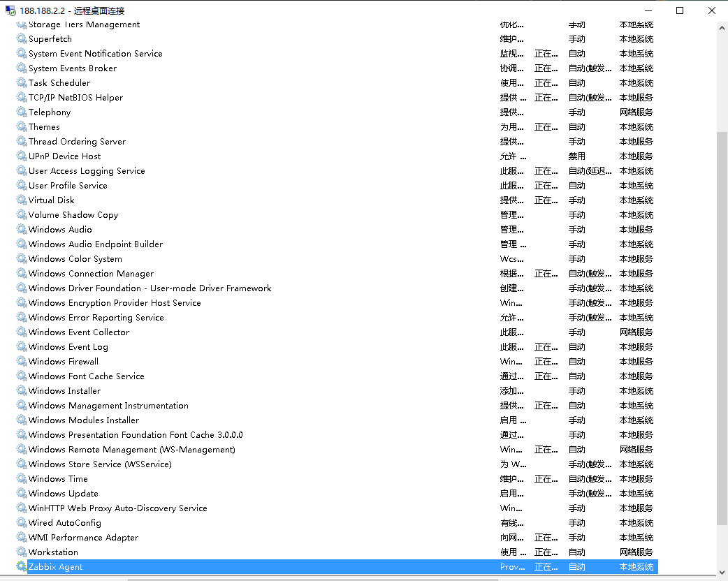This screenshot has height=581, width=728.
Task: Click the gear icon for System Events Broker
Action: tap(22, 68)
